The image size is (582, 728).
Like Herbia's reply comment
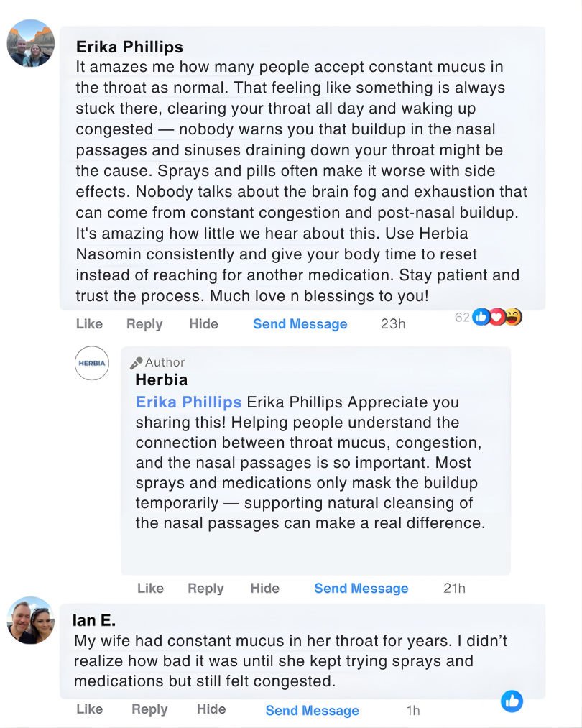[x=150, y=589]
